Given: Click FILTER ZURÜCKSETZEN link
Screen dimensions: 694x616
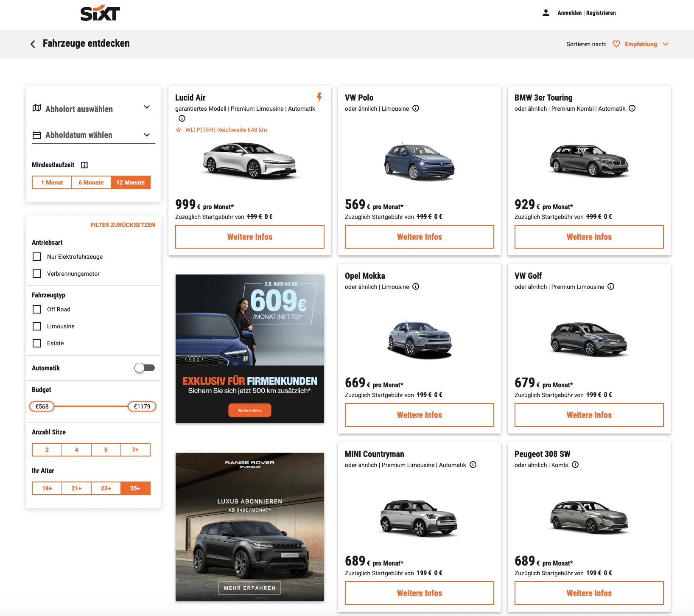Looking at the screenshot, I should point(123,225).
